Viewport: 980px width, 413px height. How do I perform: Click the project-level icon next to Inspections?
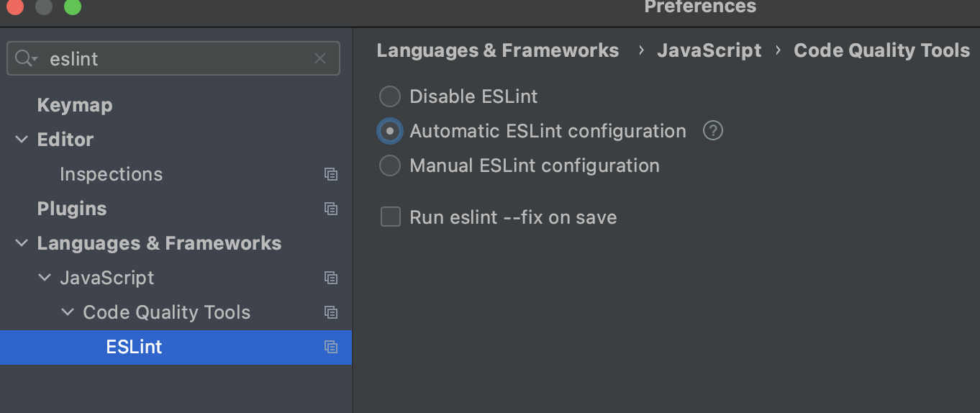pyautogui.click(x=331, y=174)
